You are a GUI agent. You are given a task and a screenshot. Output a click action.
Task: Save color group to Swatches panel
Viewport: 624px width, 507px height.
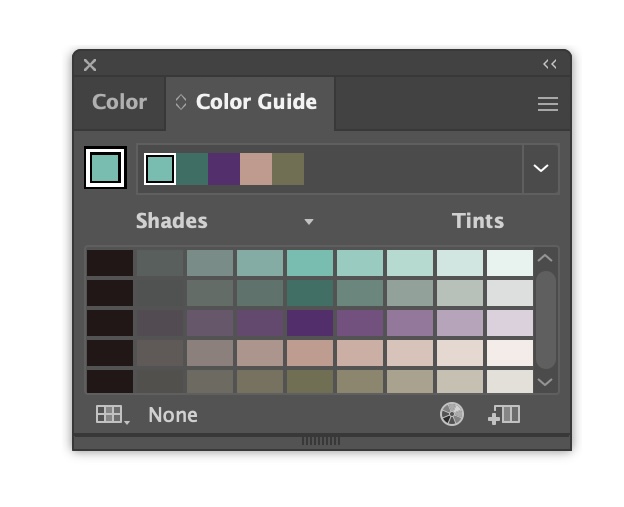pos(504,415)
